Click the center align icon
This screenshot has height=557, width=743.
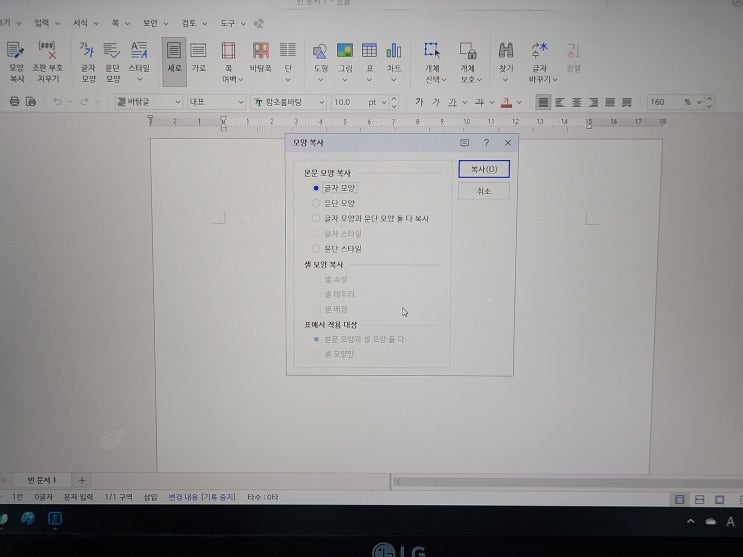coord(577,102)
